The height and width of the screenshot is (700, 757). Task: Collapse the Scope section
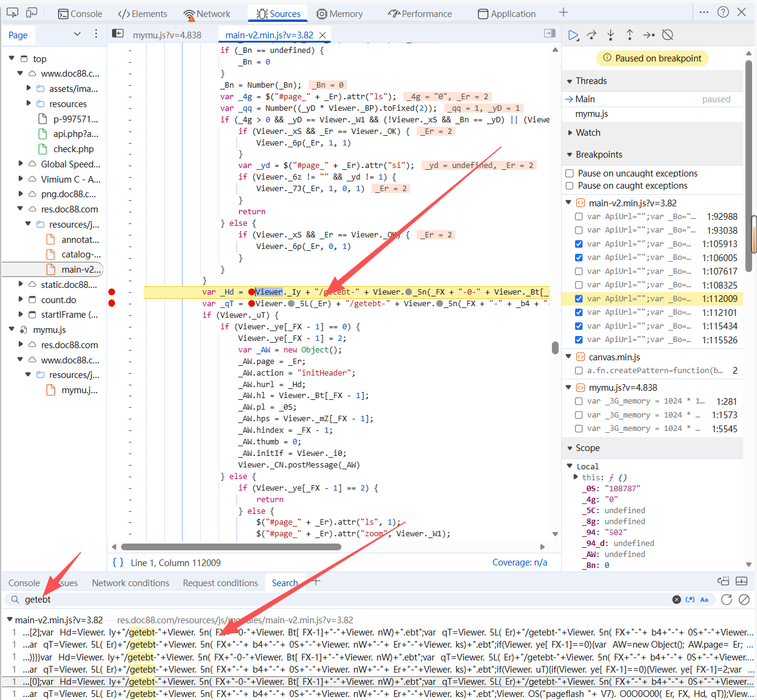coord(587,448)
